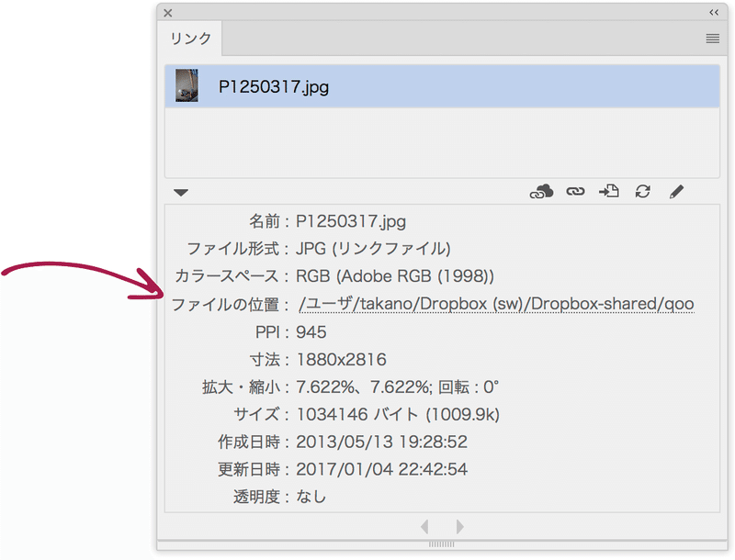Click the created date 2013/05/13 19:28:52

point(381,442)
